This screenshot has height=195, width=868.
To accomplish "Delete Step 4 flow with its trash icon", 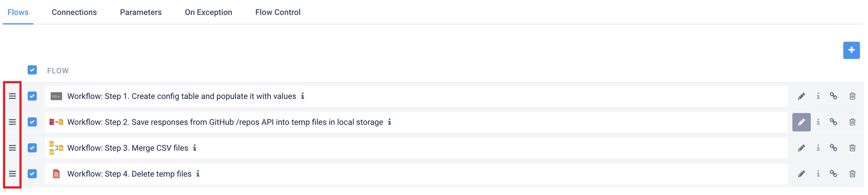I will click(x=852, y=174).
